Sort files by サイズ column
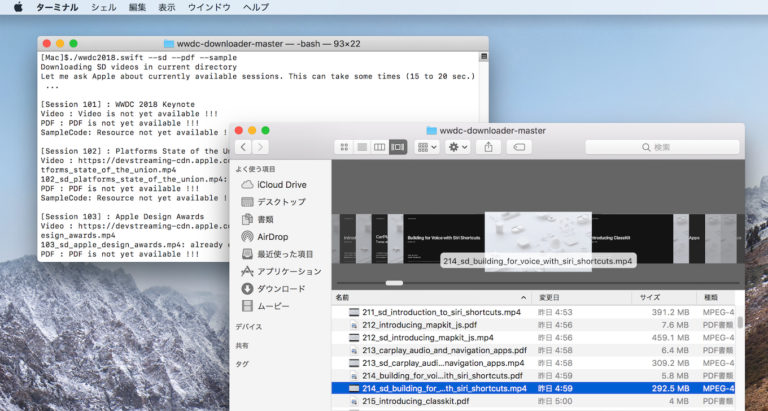This screenshot has height=411, width=768. 664,297
